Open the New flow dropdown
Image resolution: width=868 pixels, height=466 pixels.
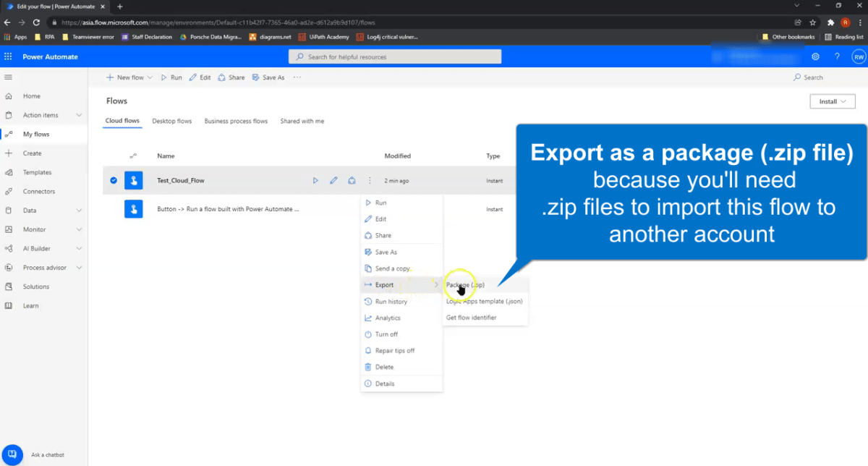(129, 77)
